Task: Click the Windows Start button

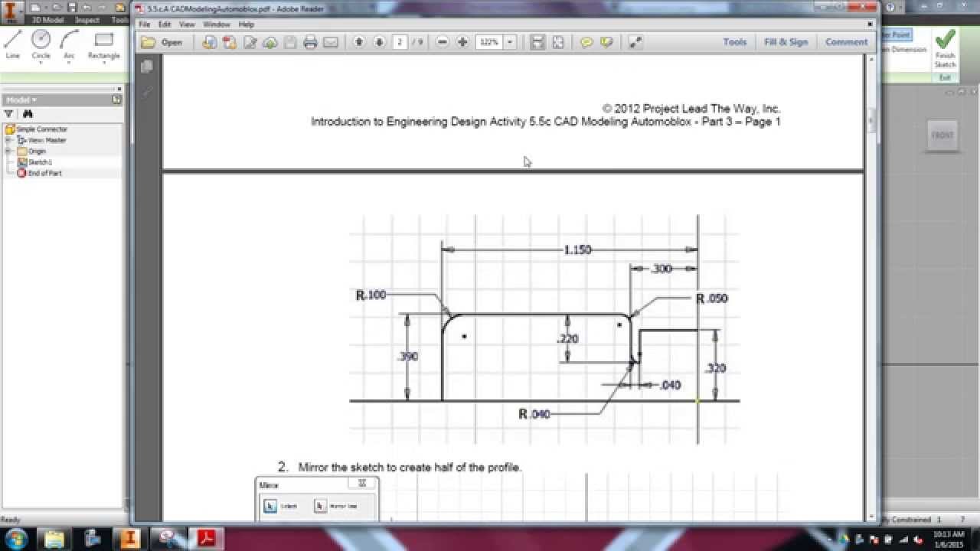Action: point(15,538)
